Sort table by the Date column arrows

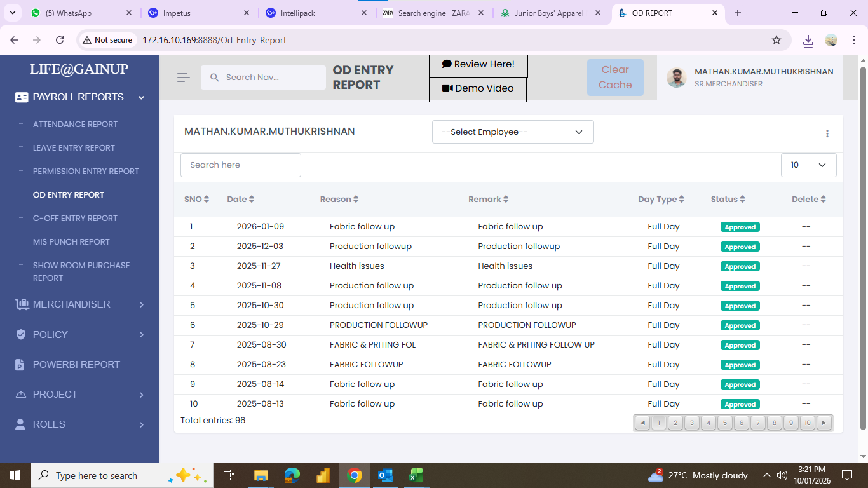tap(252, 200)
